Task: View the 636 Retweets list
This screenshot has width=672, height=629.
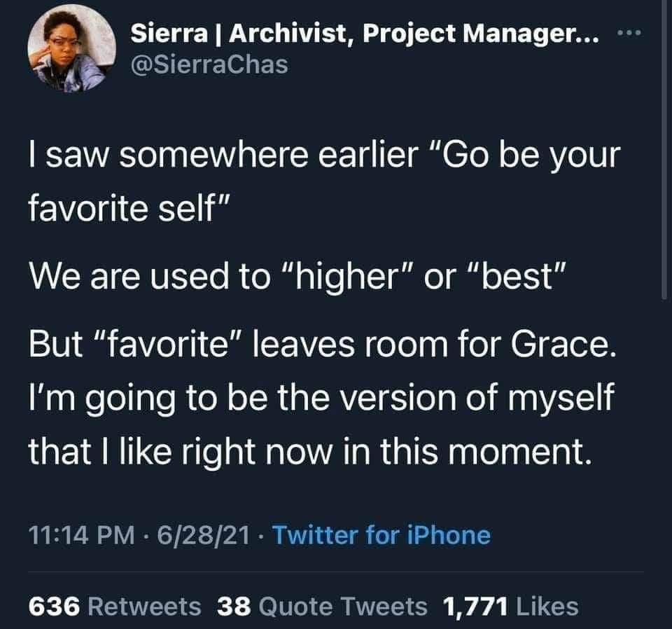Action: point(115,606)
